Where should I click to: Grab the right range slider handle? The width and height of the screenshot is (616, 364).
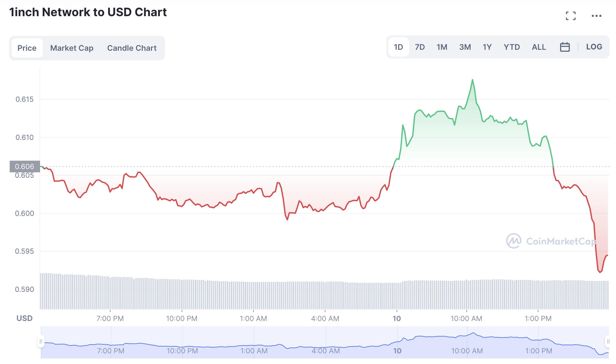point(608,341)
